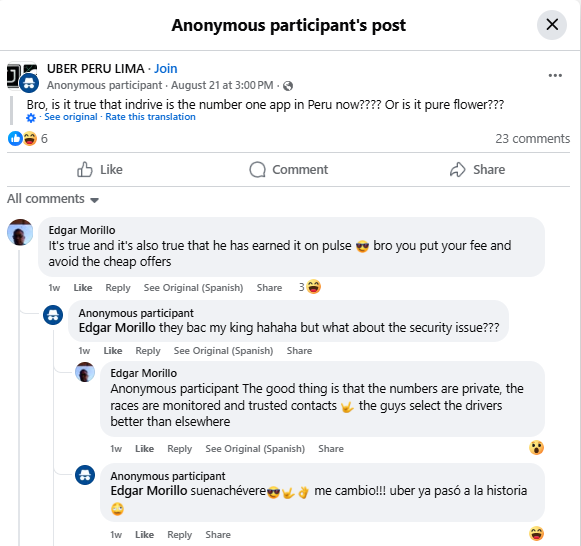The height and width of the screenshot is (546, 581).
Task: Open the translation settings gear icon
Action: pyautogui.click(x=31, y=118)
